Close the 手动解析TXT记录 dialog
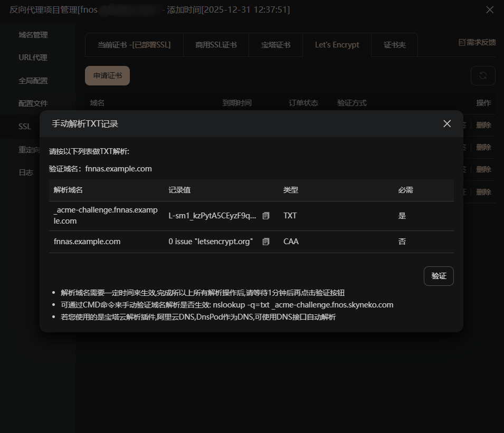Image resolution: width=504 pixels, height=433 pixels. click(x=447, y=124)
